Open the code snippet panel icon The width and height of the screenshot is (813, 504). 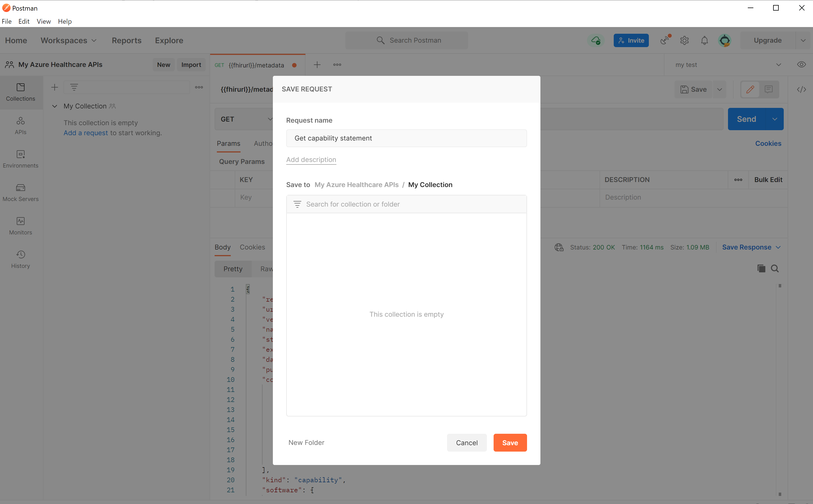pos(801,89)
